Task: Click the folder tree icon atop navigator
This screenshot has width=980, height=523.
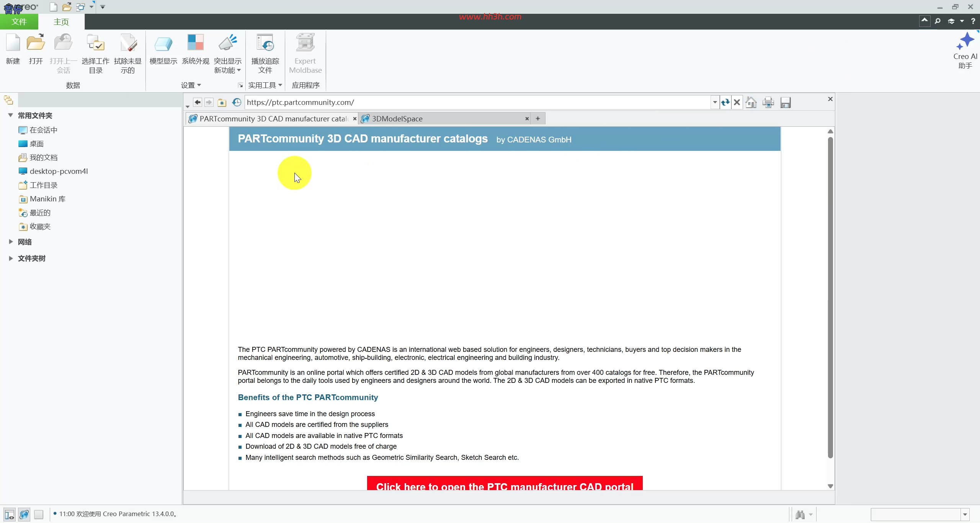Action: point(8,100)
